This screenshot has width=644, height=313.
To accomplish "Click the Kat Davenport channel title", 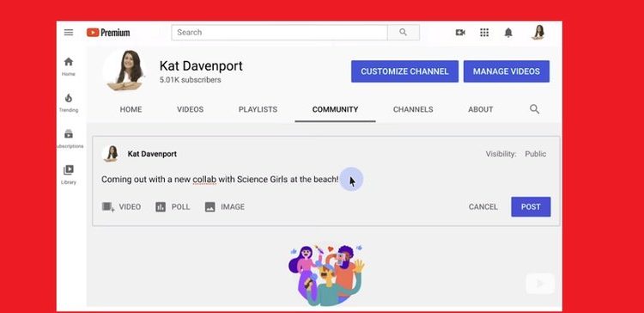I will click(x=201, y=66).
